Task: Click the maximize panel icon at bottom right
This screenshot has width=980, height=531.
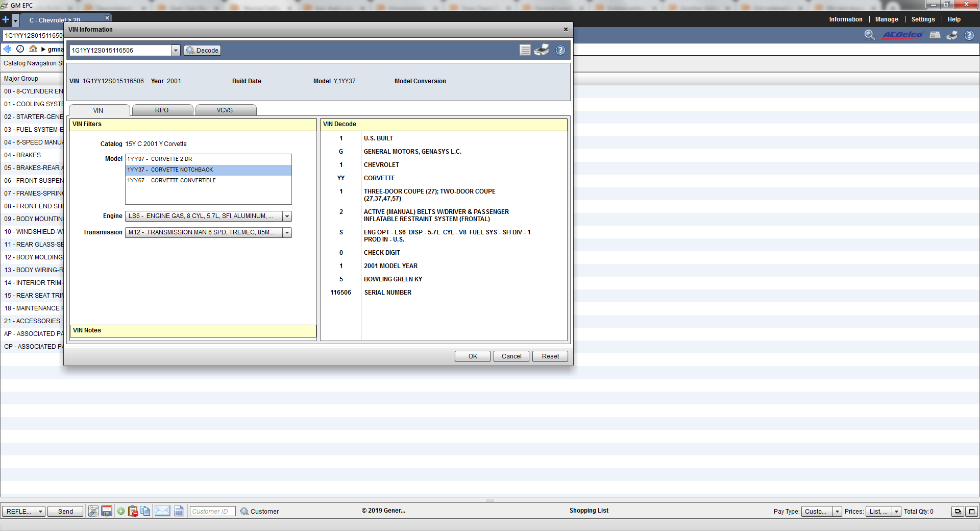Action: click(x=972, y=512)
